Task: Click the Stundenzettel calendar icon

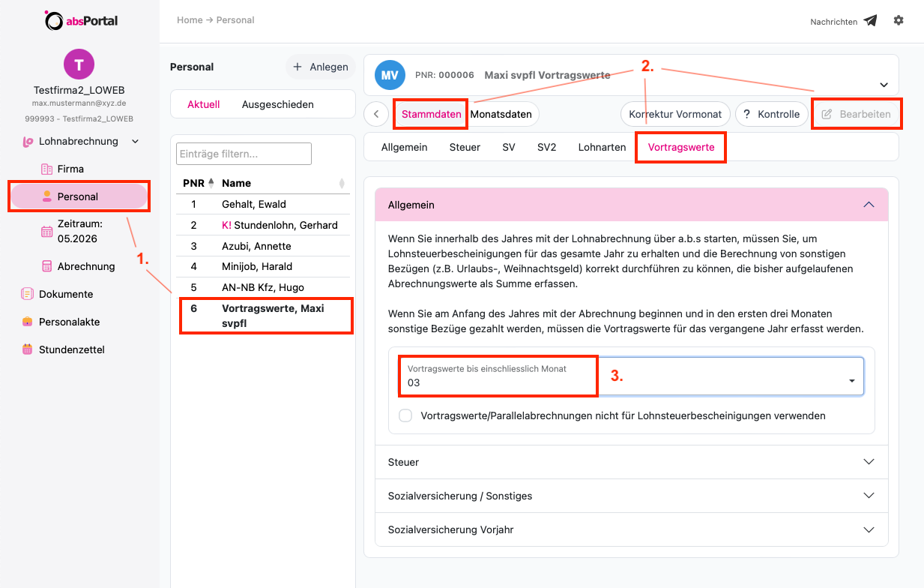Action: click(x=28, y=349)
